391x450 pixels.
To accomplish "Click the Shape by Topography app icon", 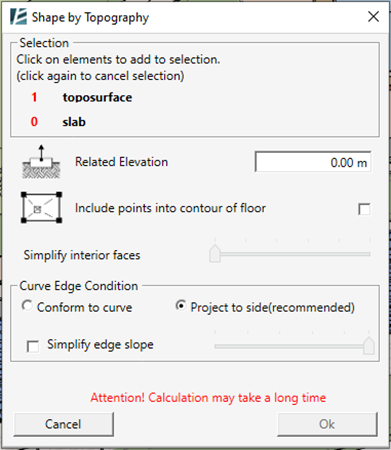I will coord(18,17).
